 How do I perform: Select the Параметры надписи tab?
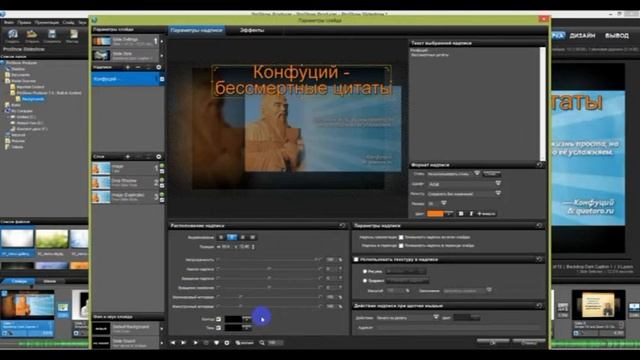pyautogui.click(x=197, y=30)
